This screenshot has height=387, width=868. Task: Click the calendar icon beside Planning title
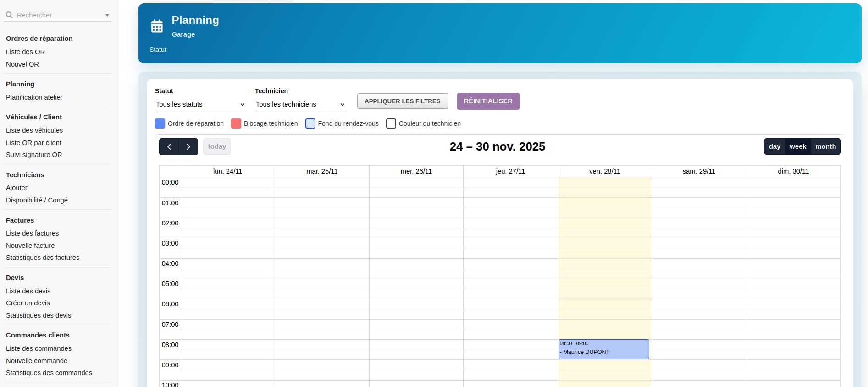[x=157, y=26]
